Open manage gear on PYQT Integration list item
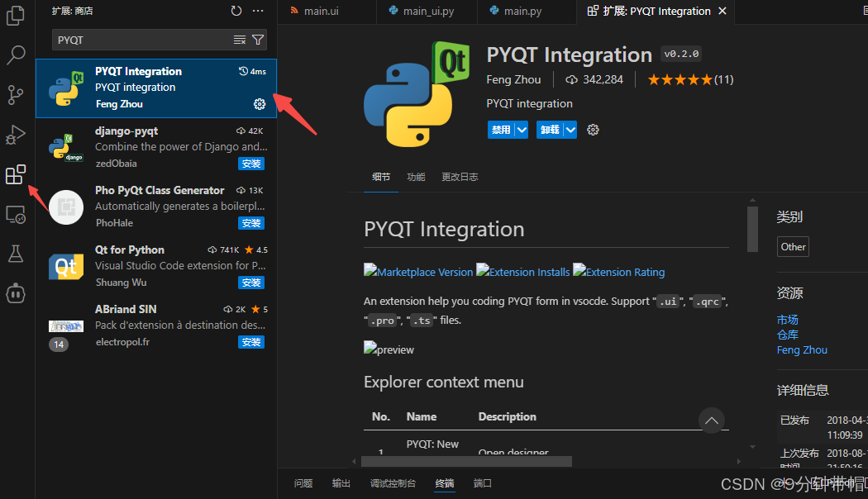 260,104
